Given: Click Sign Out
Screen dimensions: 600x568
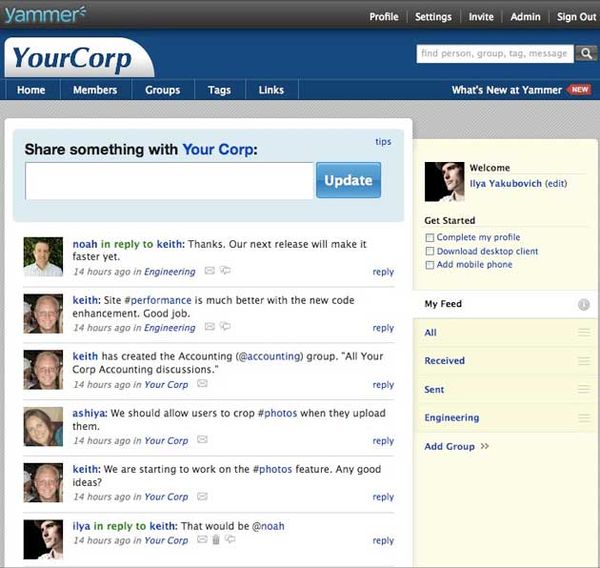Looking at the screenshot, I should [577, 17].
